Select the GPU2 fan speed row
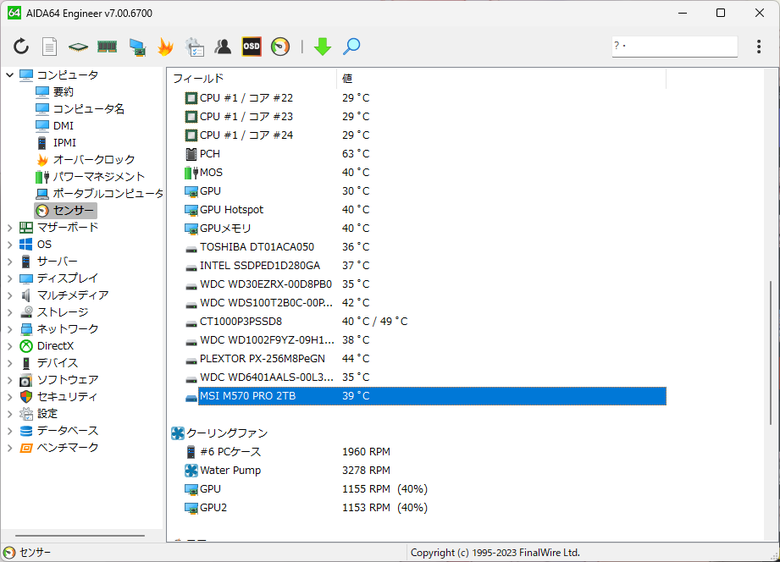 [x=425, y=508]
